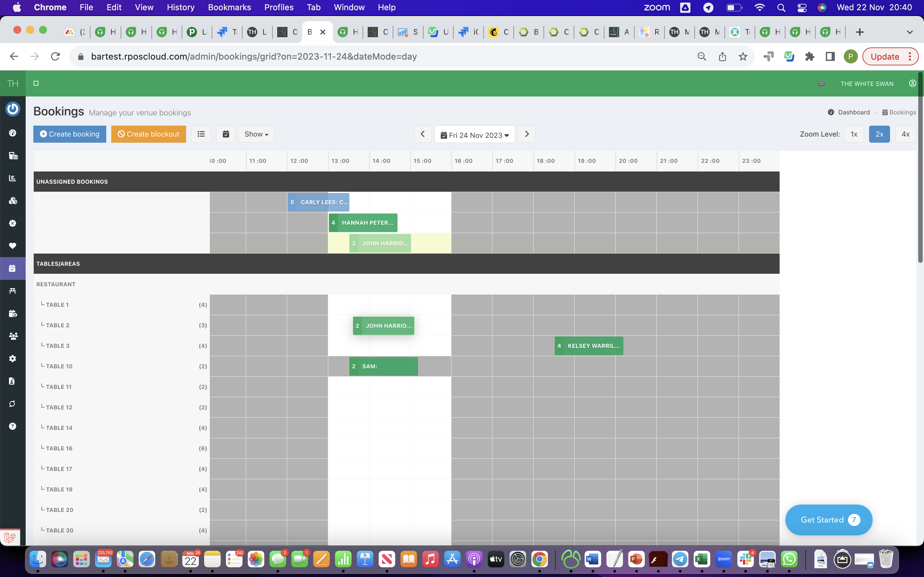Click Create booking button
Viewport: 924px width, 577px height.
pos(70,134)
